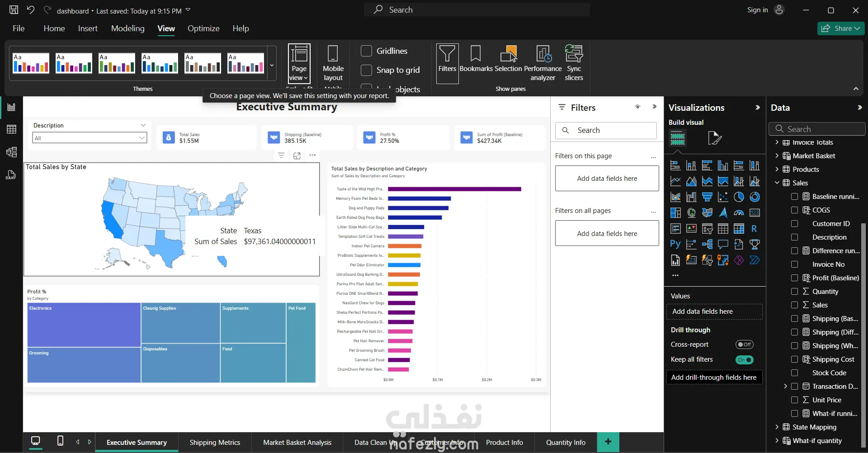Collapse the Sales table
Screen dimensions: 868x453
pyautogui.click(x=777, y=183)
